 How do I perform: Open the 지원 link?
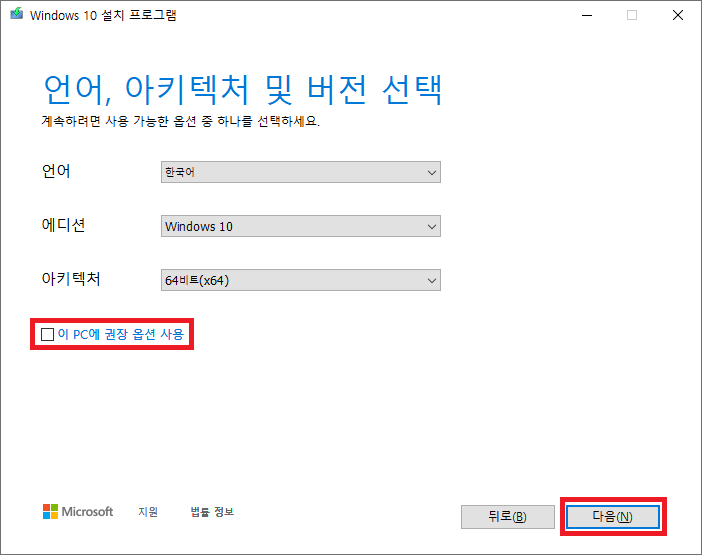(148, 512)
